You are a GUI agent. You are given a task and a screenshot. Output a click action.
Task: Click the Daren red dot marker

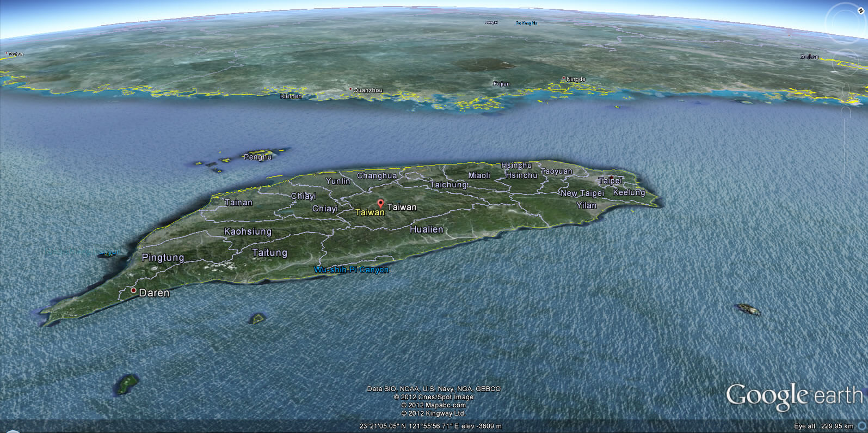coord(133,291)
